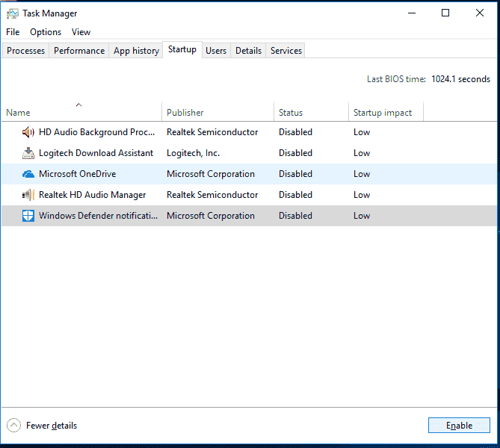Switch to the Processes tab
Screen dimensions: 500x448
pos(26,51)
